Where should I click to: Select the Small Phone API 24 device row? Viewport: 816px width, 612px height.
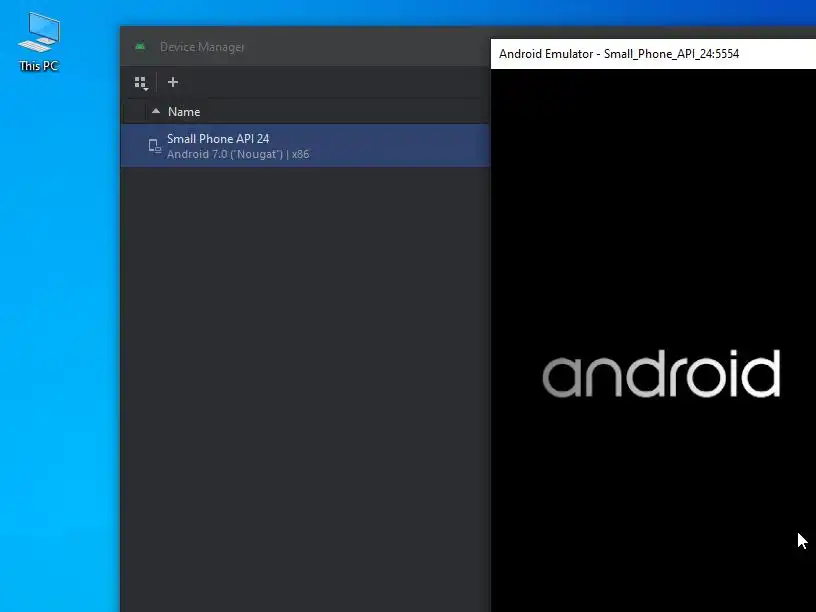click(305, 146)
